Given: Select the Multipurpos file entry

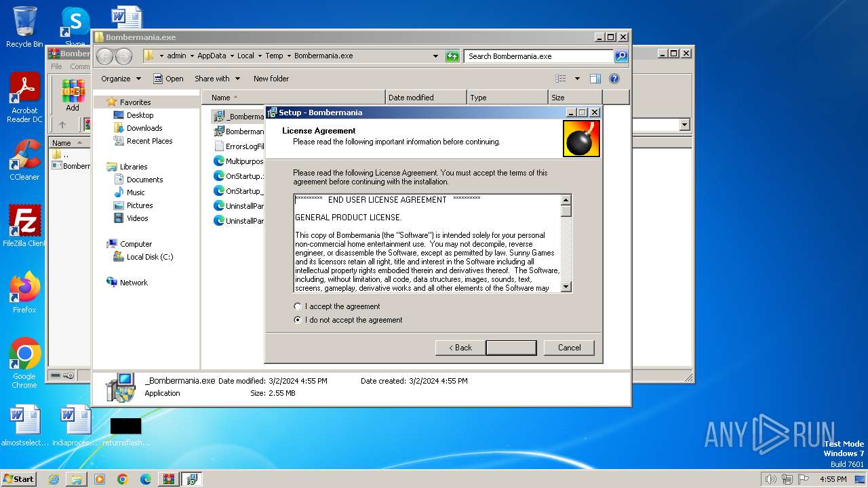Looking at the screenshot, I should click(x=239, y=161).
